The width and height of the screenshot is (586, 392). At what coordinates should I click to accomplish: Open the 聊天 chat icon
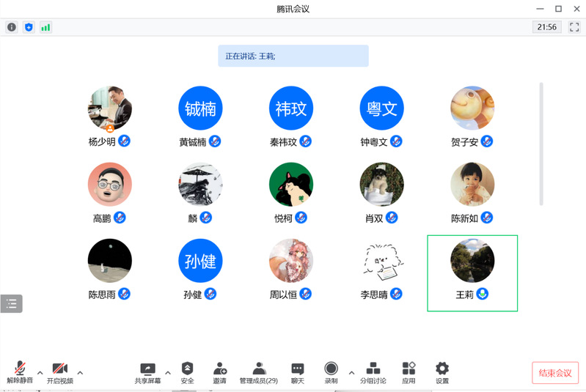297,369
